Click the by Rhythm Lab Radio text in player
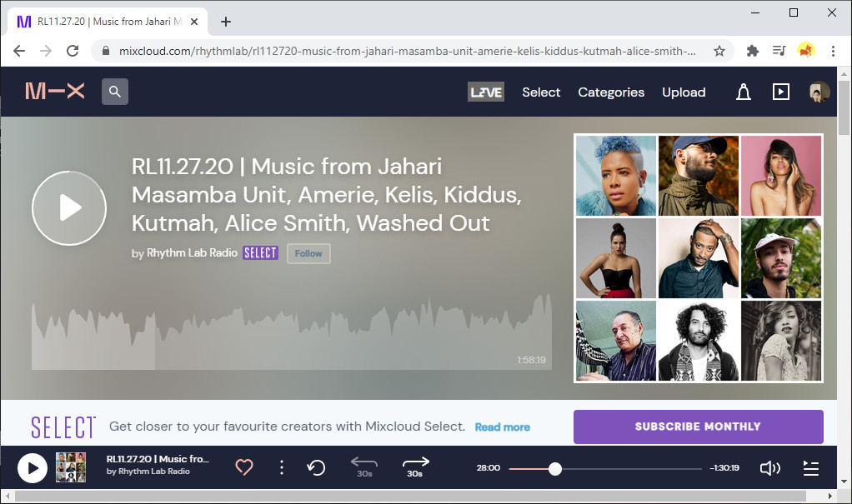The height and width of the screenshot is (504, 852). pyautogui.click(x=148, y=472)
